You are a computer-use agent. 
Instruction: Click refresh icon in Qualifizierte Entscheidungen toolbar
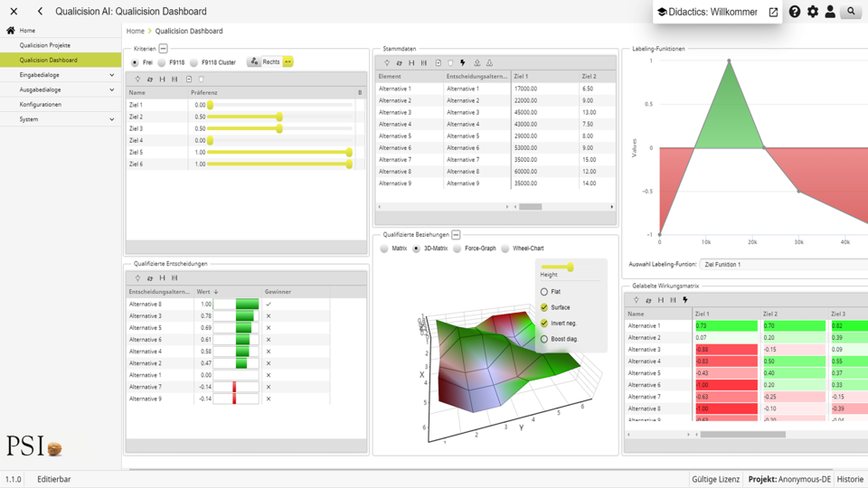point(150,277)
